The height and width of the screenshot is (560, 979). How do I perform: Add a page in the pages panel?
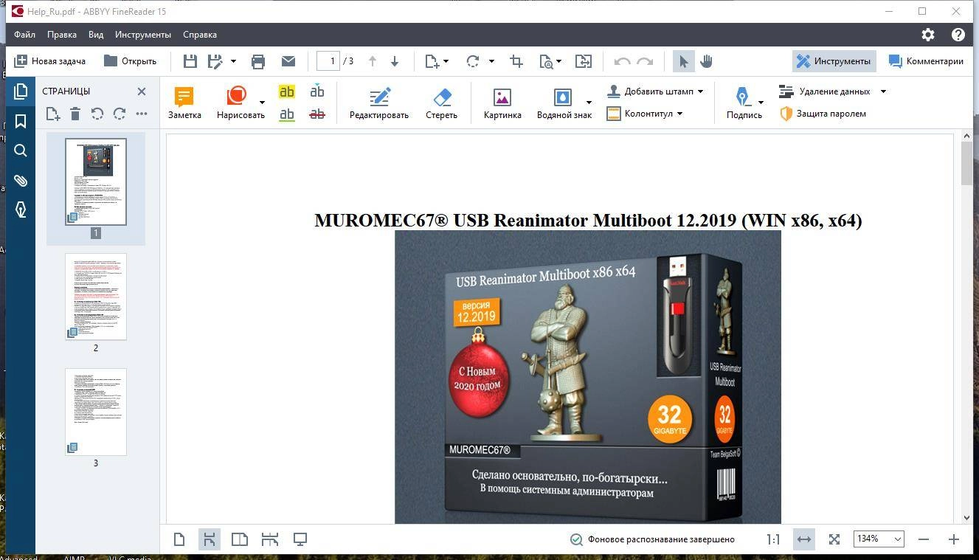[52, 114]
